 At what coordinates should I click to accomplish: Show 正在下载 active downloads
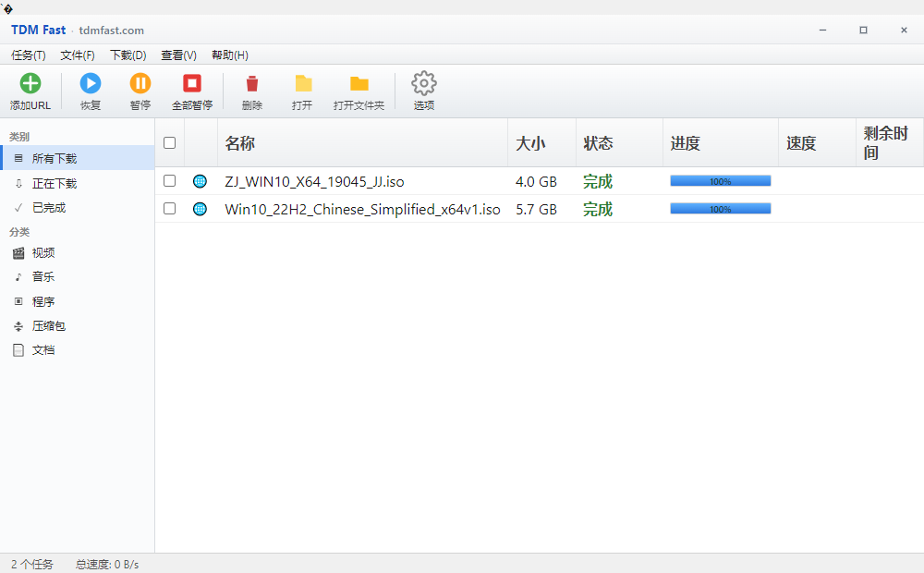click(78, 183)
